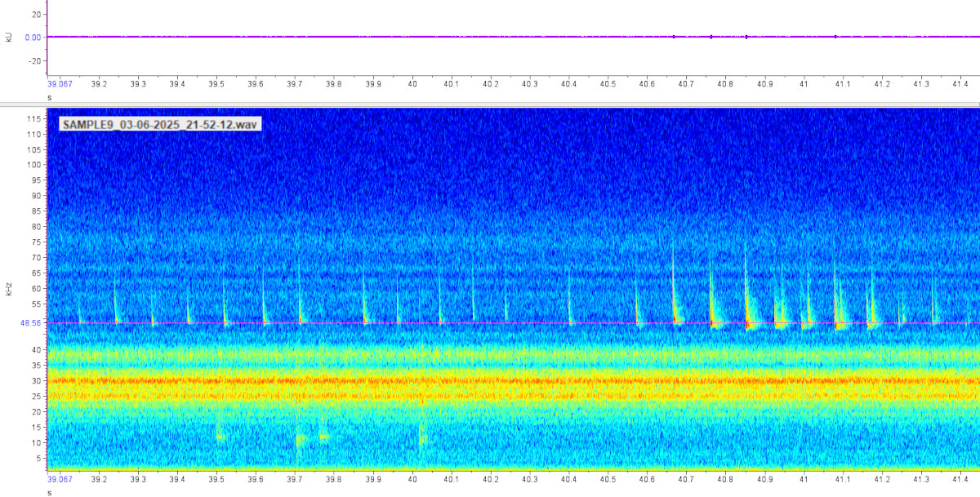Click the kHz unit label on spectrogram axis
The height and width of the screenshot is (497, 980).
click(x=9, y=288)
